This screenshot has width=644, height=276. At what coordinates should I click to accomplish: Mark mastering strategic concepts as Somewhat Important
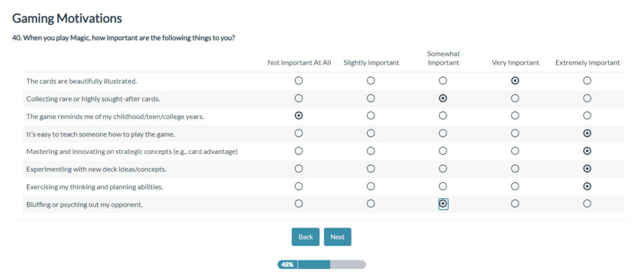click(x=443, y=151)
